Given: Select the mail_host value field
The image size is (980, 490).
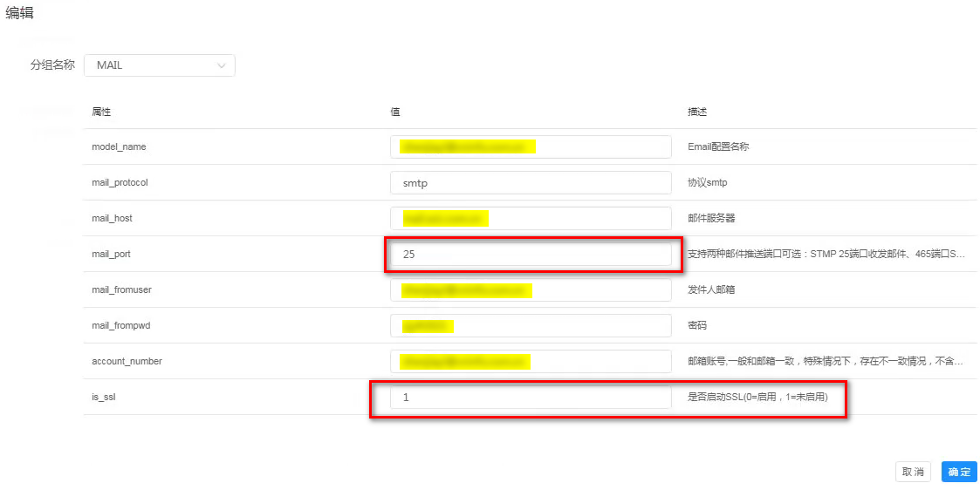Looking at the screenshot, I should (x=531, y=218).
